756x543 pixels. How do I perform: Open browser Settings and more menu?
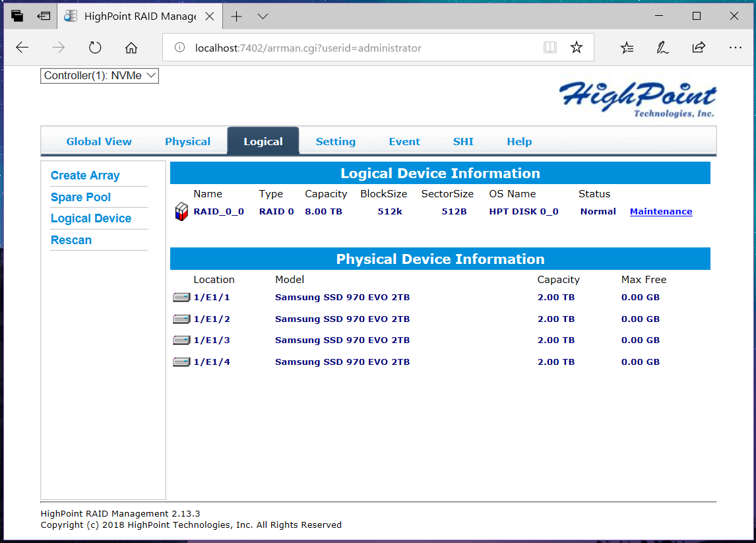click(735, 48)
